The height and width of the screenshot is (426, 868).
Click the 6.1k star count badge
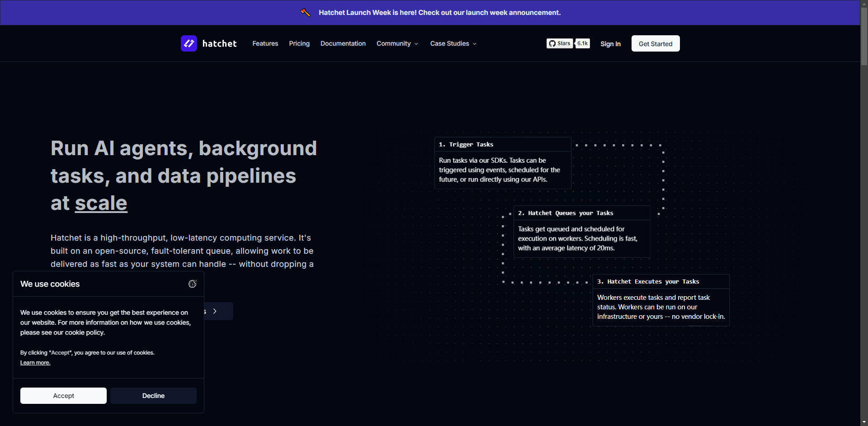pos(583,43)
